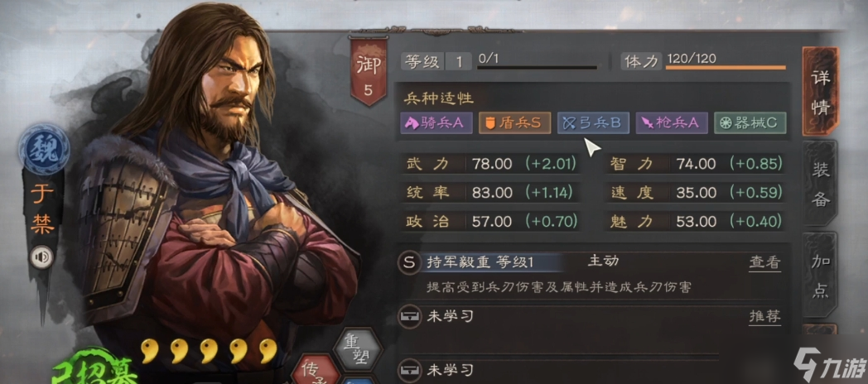Viewport: 868px width, 384px height.
Task: Click the 等级 experience progress bar
Action: point(537,68)
